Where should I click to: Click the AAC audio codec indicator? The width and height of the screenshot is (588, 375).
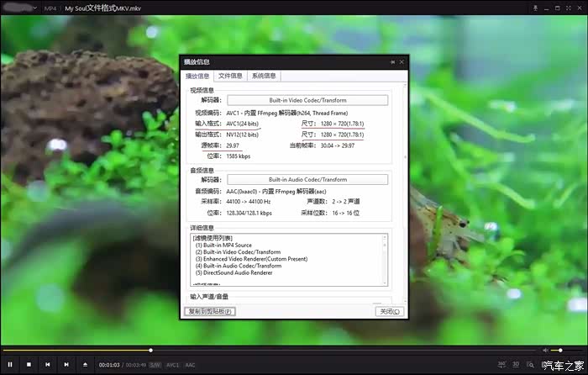(190, 365)
